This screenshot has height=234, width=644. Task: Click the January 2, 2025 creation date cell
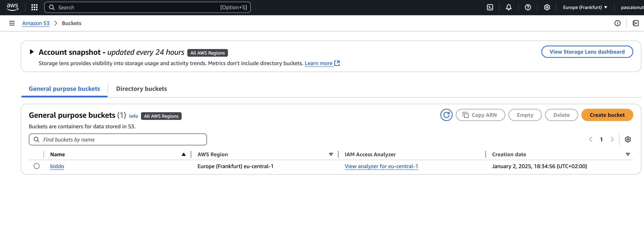(x=539, y=166)
